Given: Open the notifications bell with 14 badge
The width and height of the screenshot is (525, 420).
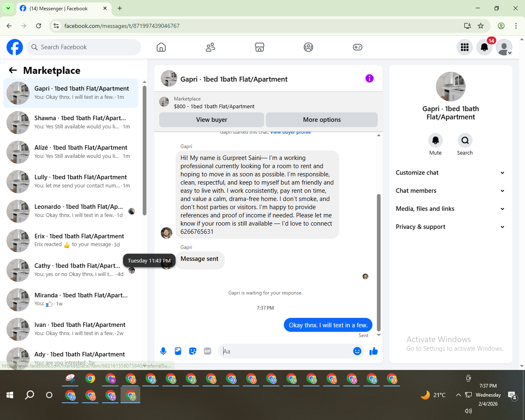Looking at the screenshot, I should tap(484, 47).
